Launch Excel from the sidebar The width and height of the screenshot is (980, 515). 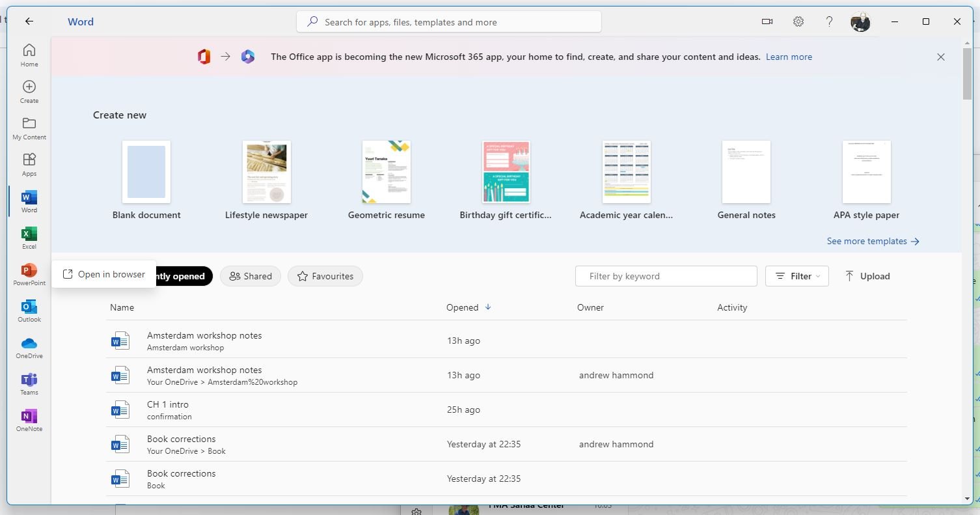tap(29, 238)
